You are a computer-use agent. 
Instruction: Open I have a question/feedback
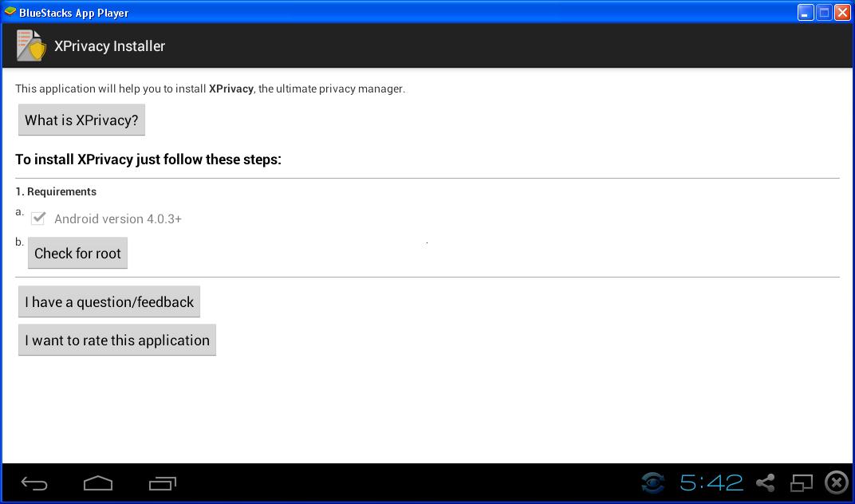pos(109,301)
